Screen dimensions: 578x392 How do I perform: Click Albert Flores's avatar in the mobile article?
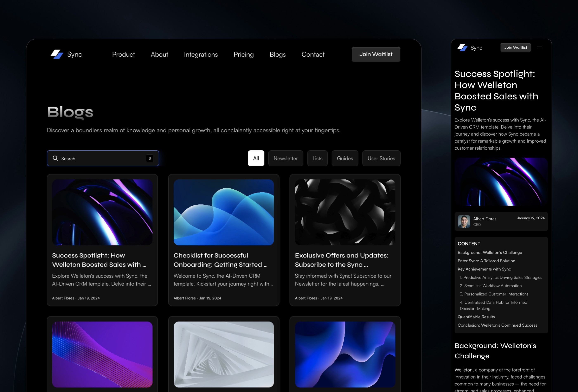[464, 221]
